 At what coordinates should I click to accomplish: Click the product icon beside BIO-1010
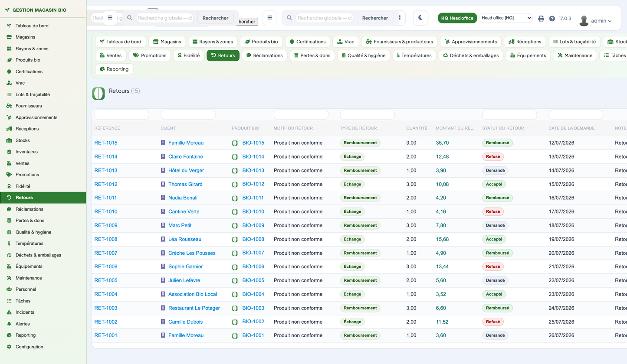pyautogui.click(x=235, y=212)
